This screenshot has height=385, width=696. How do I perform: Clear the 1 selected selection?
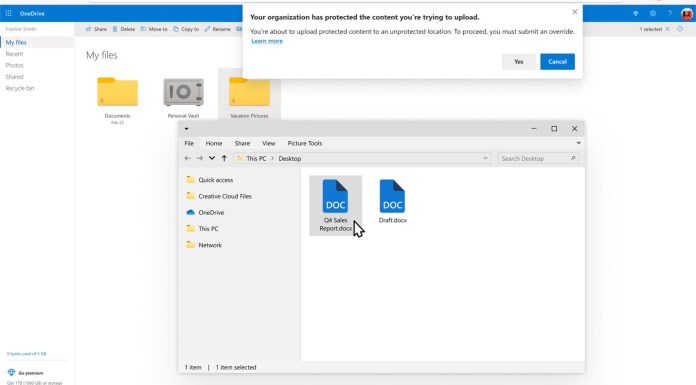pyautogui.click(x=667, y=29)
